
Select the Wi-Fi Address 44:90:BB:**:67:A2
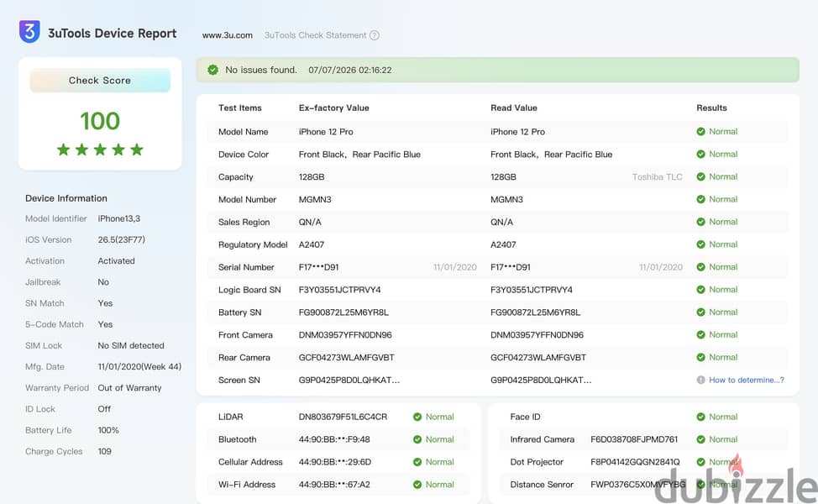(334, 485)
